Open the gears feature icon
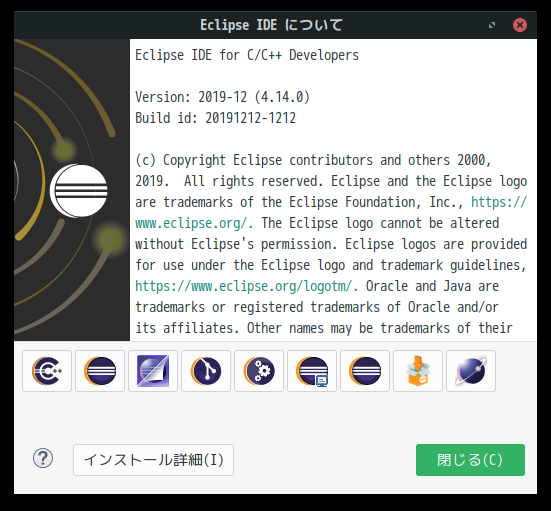Screen dimensions: 551x511 tap(259, 371)
